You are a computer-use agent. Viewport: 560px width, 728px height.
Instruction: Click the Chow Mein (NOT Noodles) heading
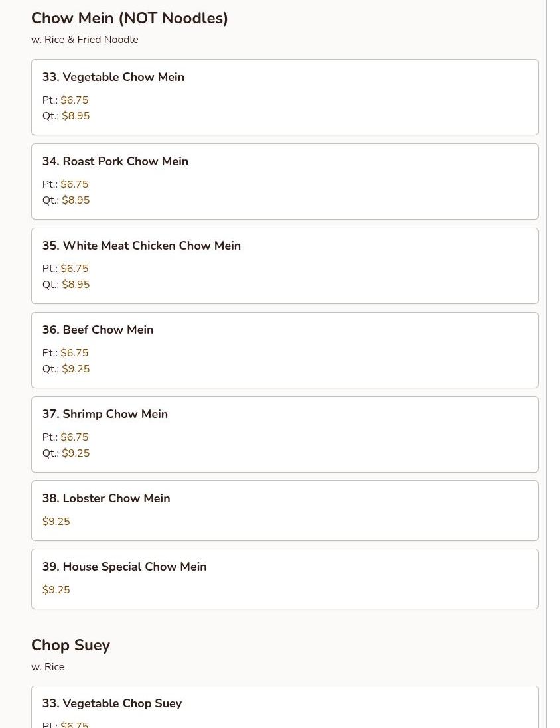(129, 18)
